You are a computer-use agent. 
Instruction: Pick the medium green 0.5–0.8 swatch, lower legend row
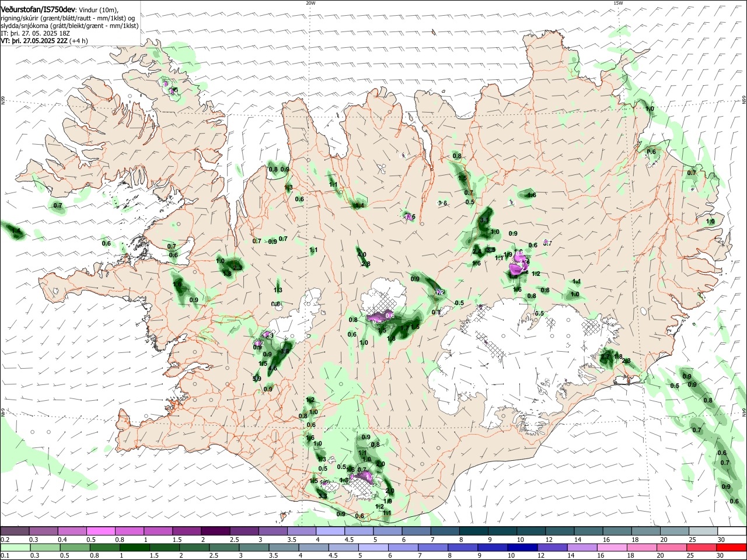coord(75,548)
